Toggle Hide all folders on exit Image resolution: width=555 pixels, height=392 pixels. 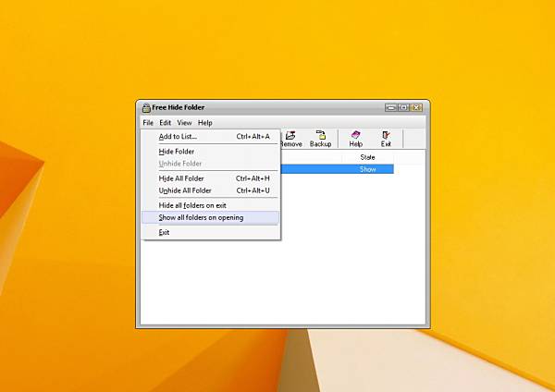[x=211, y=205]
